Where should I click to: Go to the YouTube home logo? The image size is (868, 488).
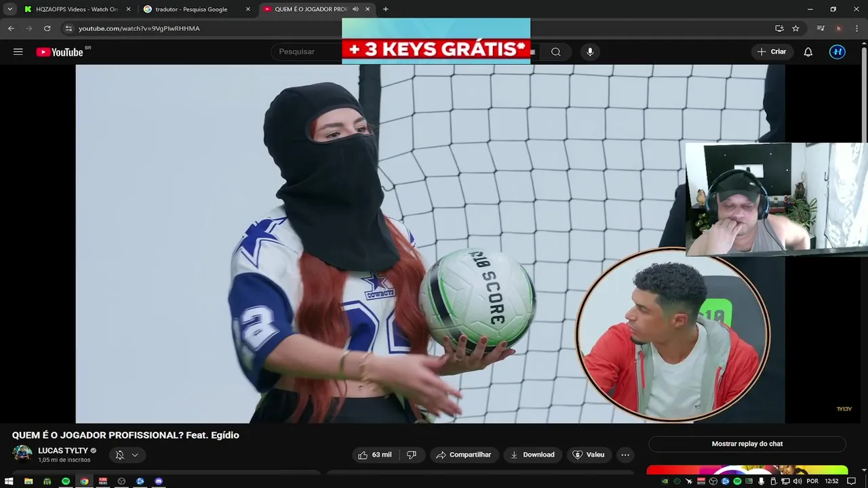coord(60,52)
